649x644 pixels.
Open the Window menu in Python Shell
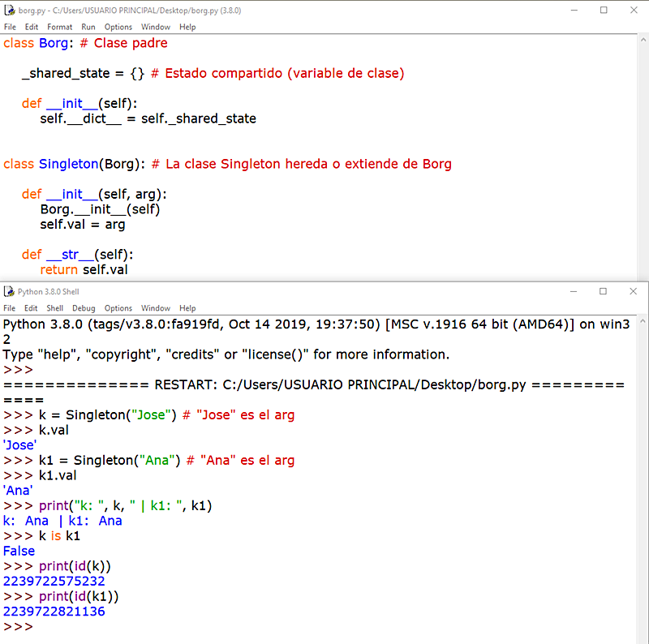pyautogui.click(x=155, y=308)
